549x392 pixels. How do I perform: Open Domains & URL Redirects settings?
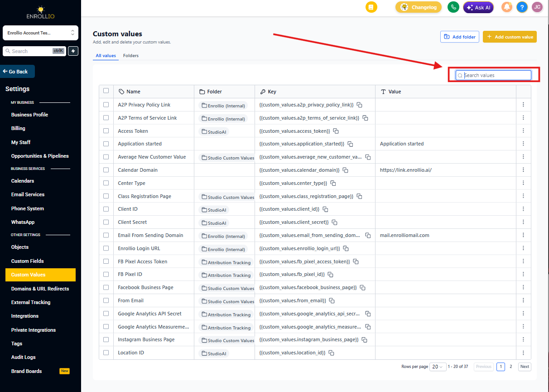tap(40, 289)
